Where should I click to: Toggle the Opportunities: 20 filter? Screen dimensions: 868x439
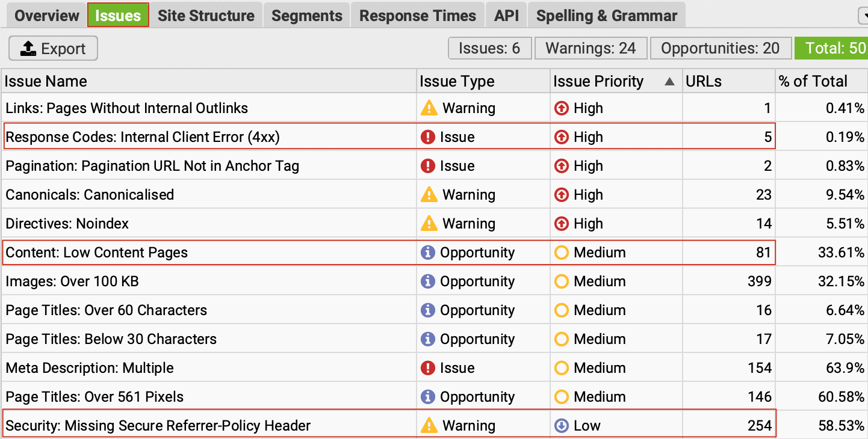(x=720, y=49)
